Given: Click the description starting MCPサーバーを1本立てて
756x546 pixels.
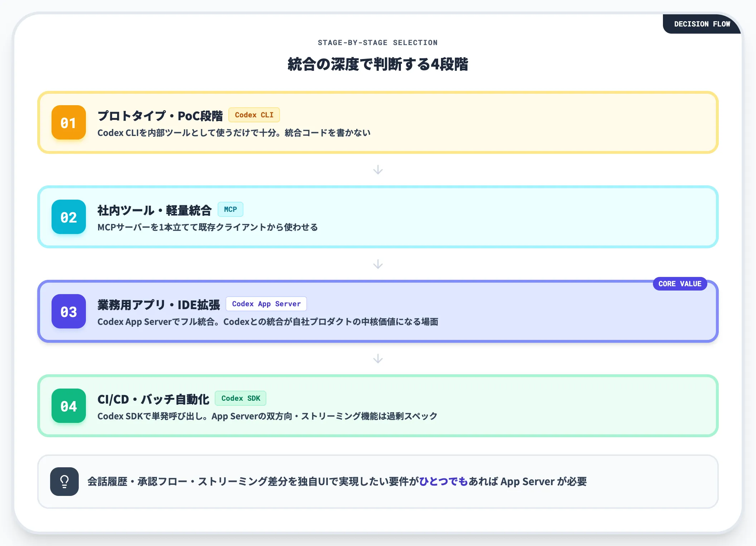Looking at the screenshot, I should point(208,227).
